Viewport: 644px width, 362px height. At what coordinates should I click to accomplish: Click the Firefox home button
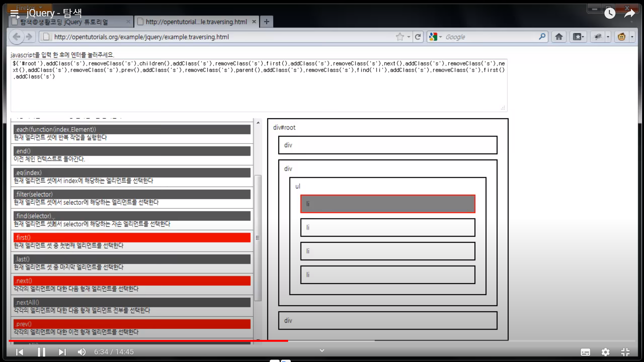559,37
